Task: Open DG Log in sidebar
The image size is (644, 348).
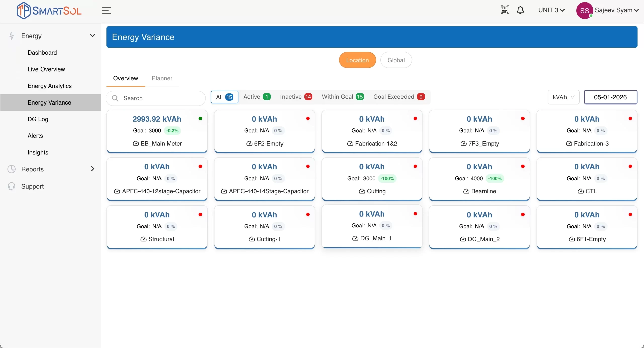Action: [38, 119]
